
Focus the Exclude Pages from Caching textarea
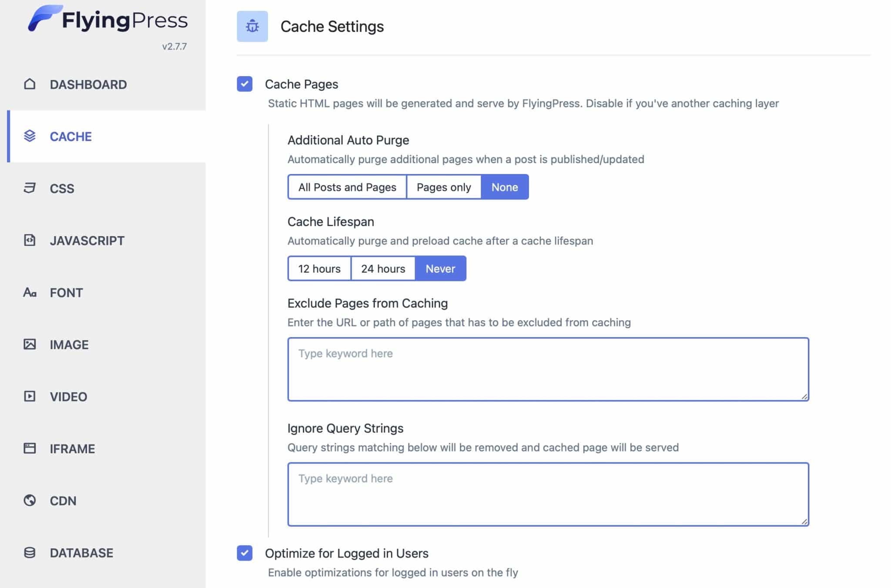[x=548, y=369]
